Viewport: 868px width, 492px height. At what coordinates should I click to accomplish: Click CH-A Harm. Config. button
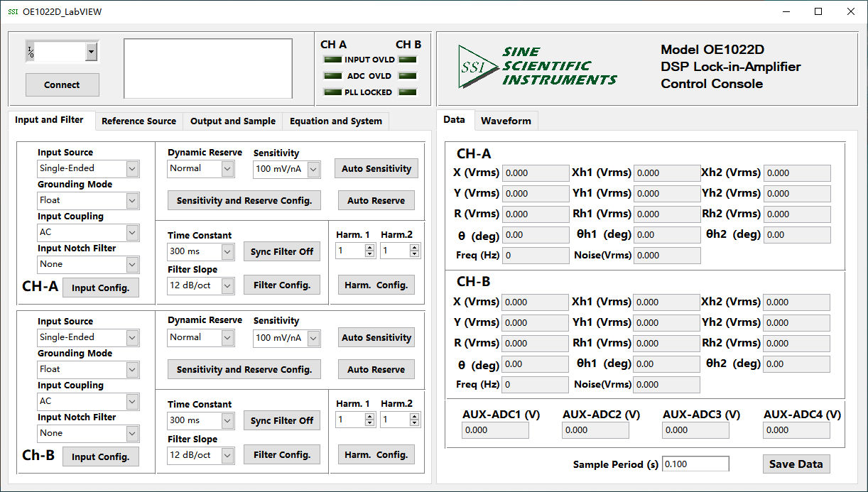[376, 285]
